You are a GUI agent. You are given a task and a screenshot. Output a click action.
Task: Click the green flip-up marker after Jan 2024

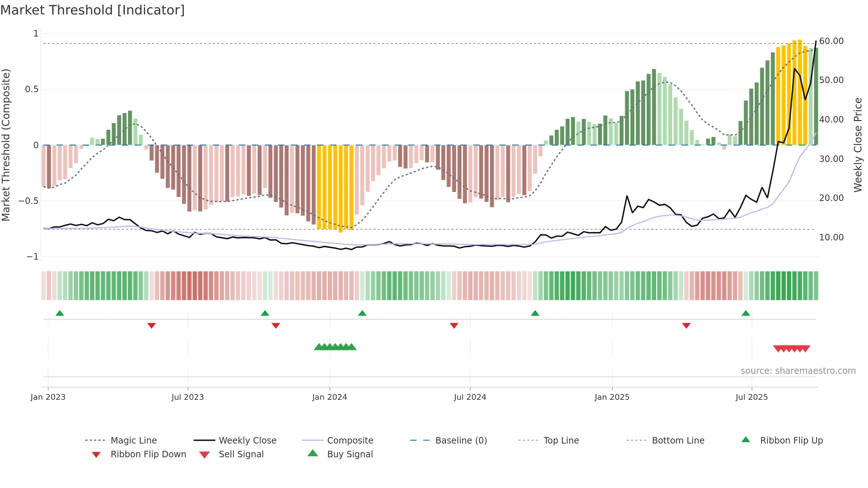[362, 313]
